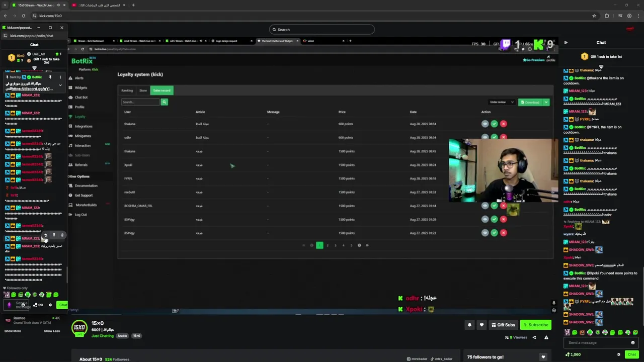The image size is (644, 362).
Task: Type area: Send a message in right chat
Action: [598, 343]
